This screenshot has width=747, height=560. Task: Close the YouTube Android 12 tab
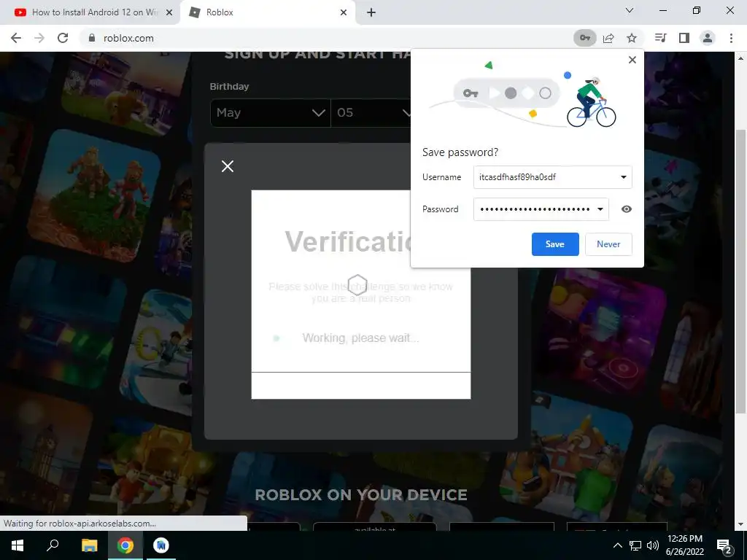[x=169, y=12]
